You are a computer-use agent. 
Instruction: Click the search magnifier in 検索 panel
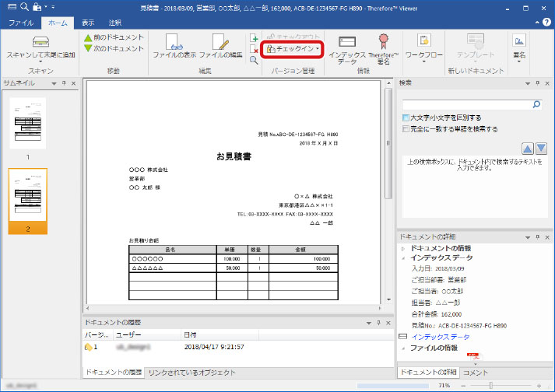(536, 103)
